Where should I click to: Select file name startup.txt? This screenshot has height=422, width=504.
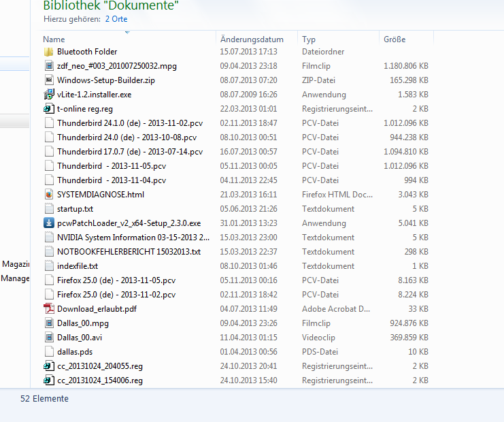point(75,209)
